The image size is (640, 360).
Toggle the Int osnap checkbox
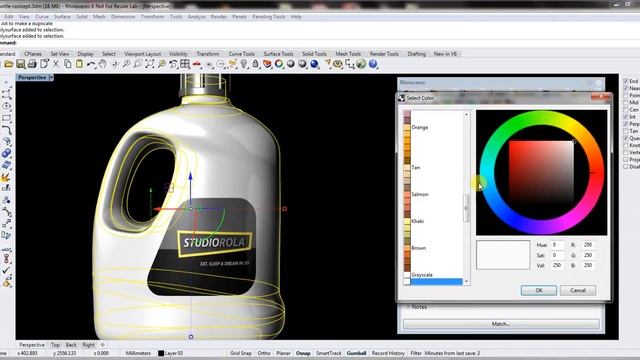[626, 117]
